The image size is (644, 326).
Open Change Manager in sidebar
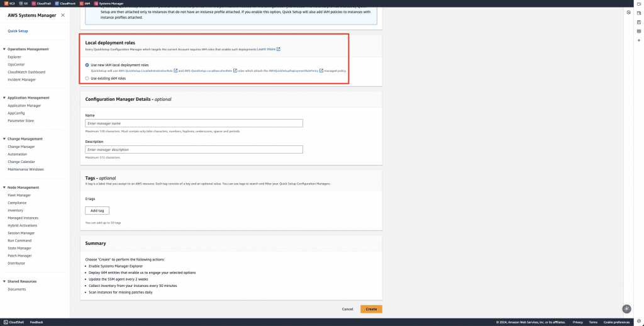pyautogui.click(x=21, y=147)
